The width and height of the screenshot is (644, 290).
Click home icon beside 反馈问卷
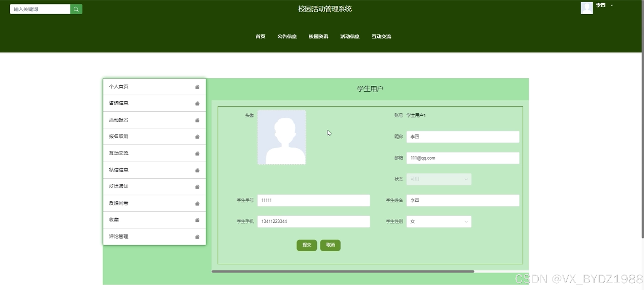(x=197, y=203)
